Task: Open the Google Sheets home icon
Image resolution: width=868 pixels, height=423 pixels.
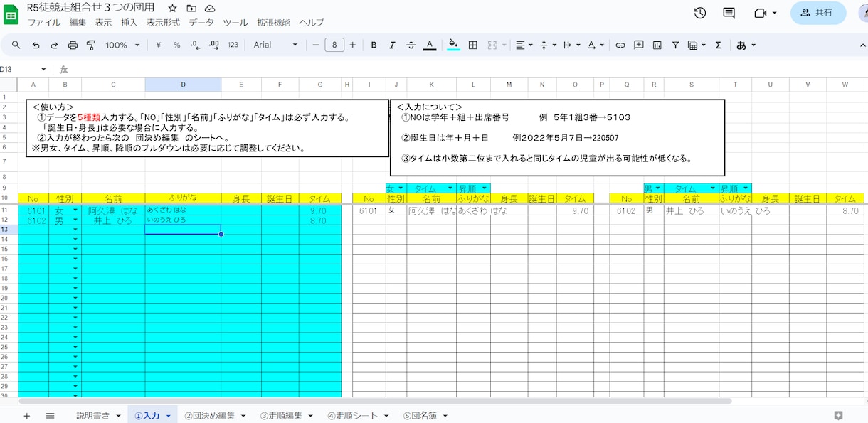Action: 12,14
